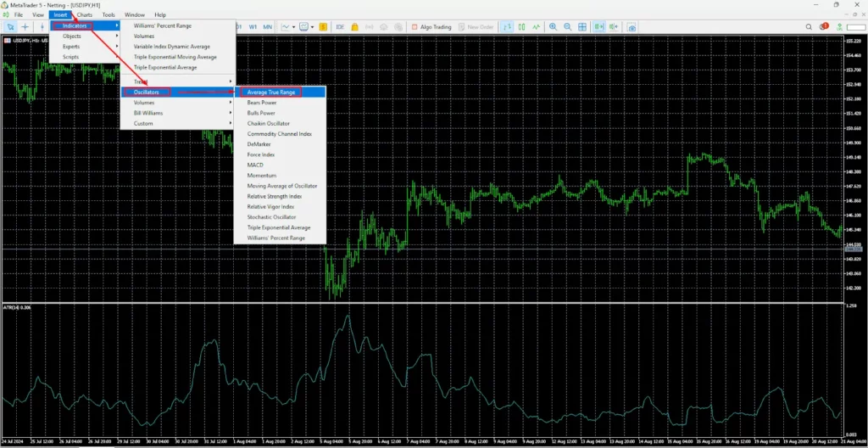Select Relative Vigor Index

[x=280, y=207]
